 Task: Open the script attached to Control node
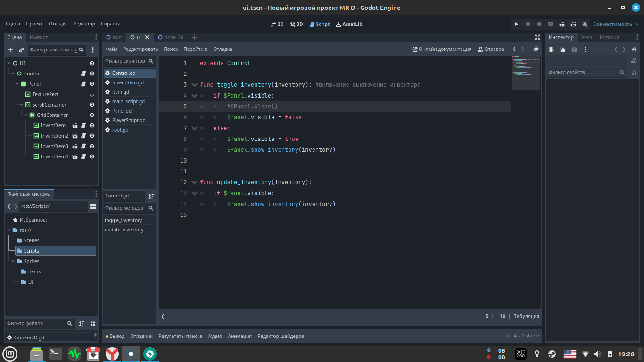[83, 74]
